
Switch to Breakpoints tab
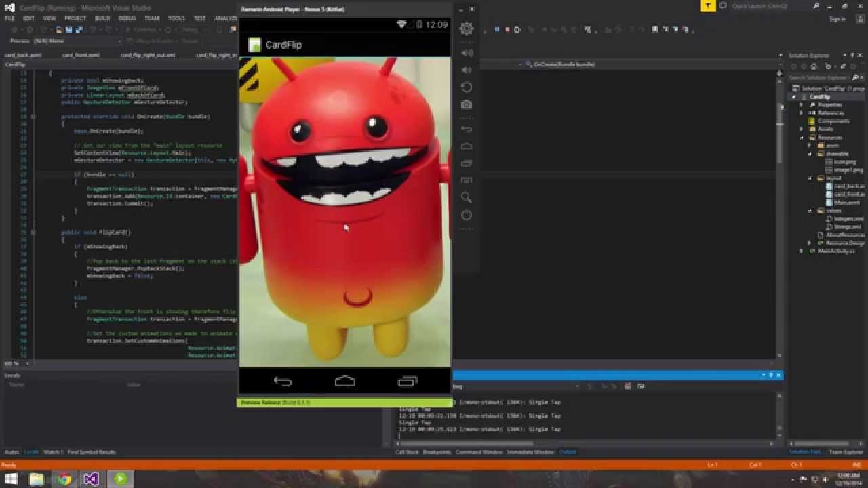point(437,452)
